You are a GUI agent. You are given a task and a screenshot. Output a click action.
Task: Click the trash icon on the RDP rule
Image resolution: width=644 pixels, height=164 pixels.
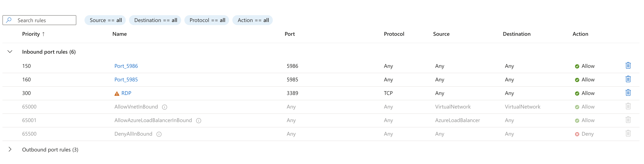click(x=628, y=93)
